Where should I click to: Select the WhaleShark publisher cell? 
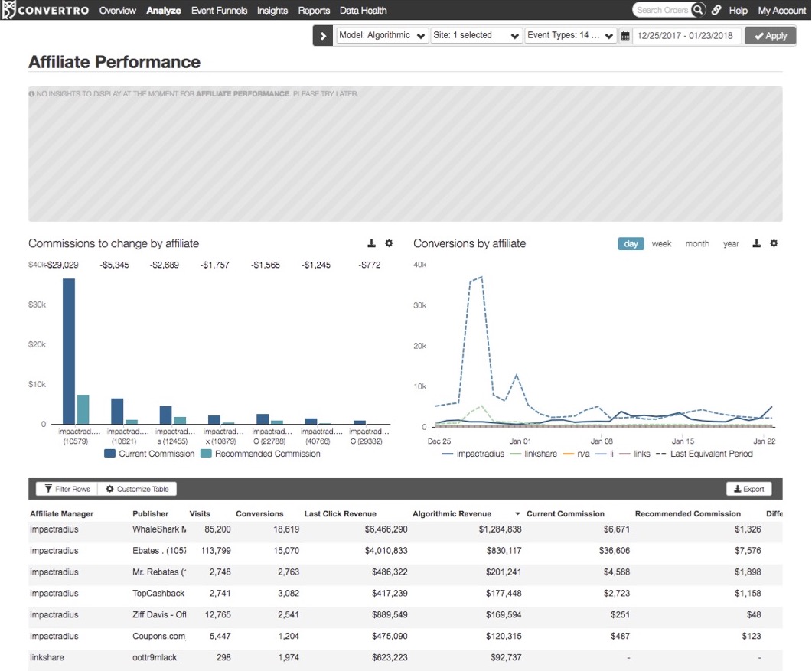click(159, 529)
